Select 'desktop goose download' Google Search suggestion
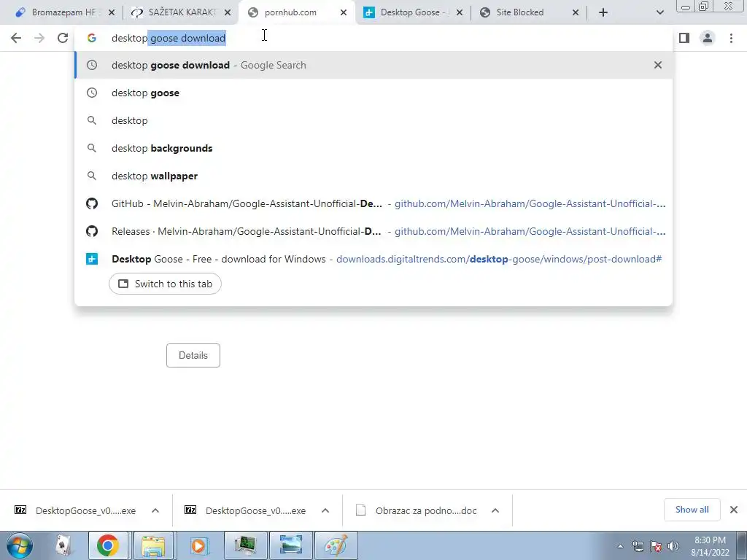Viewport: 747px width, 560px height. (373, 65)
